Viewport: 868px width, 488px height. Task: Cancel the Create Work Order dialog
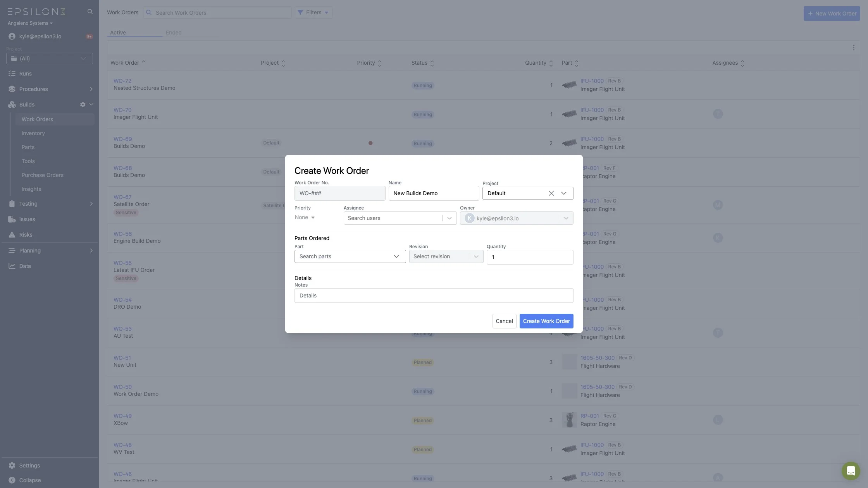click(504, 321)
